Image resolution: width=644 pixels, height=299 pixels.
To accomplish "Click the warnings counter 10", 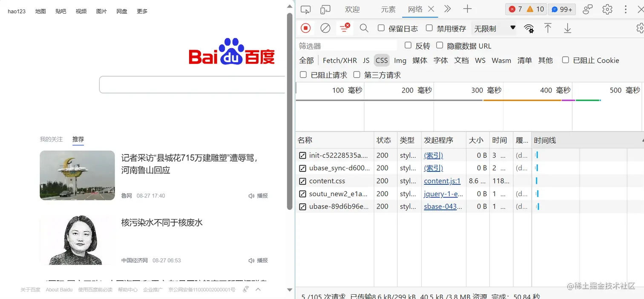I will tap(535, 9).
